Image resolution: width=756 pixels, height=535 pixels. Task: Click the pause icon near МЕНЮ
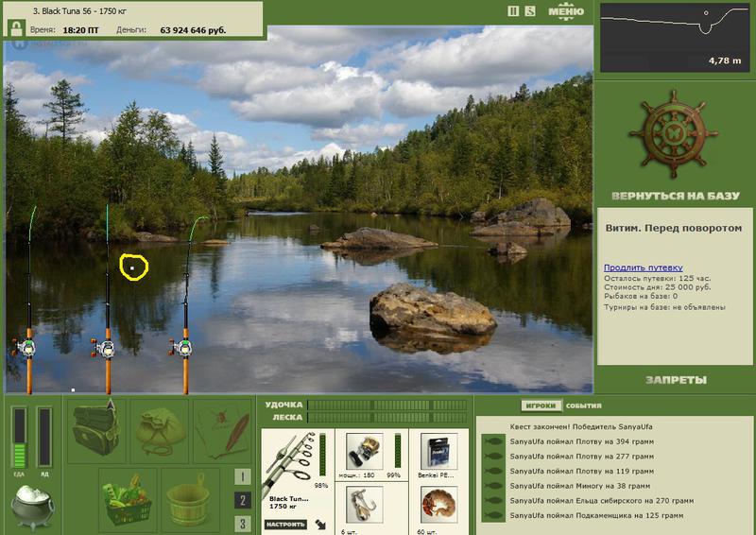(x=513, y=11)
